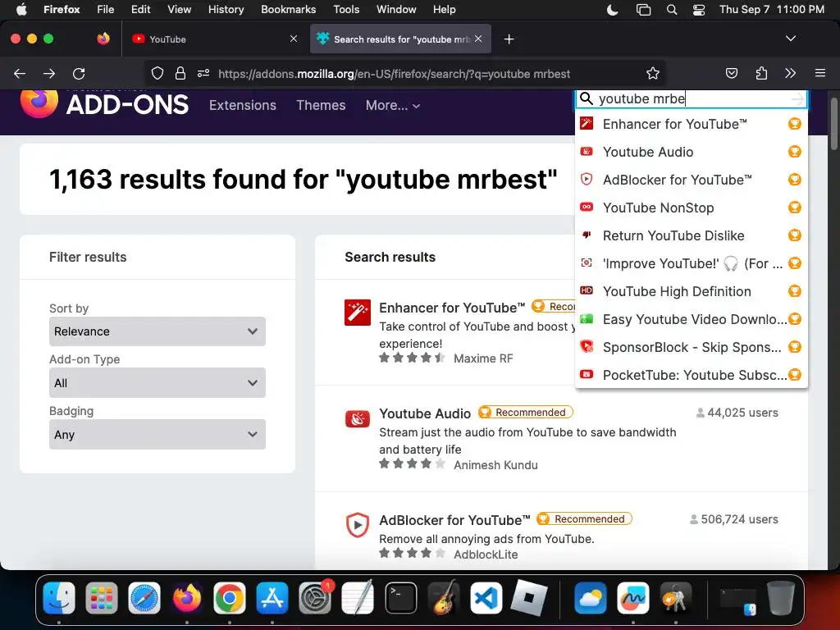Select YouTube NonStop suggestion
The height and width of the screenshot is (630, 840).
click(x=691, y=208)
